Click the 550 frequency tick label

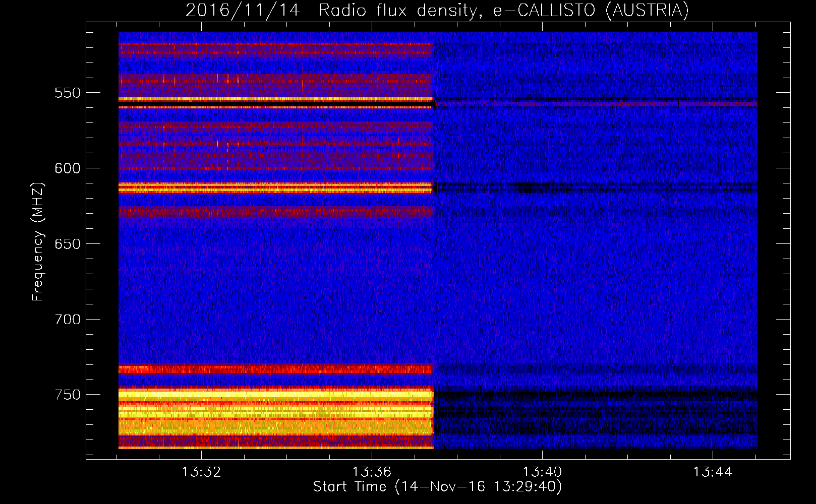point(68,93)
